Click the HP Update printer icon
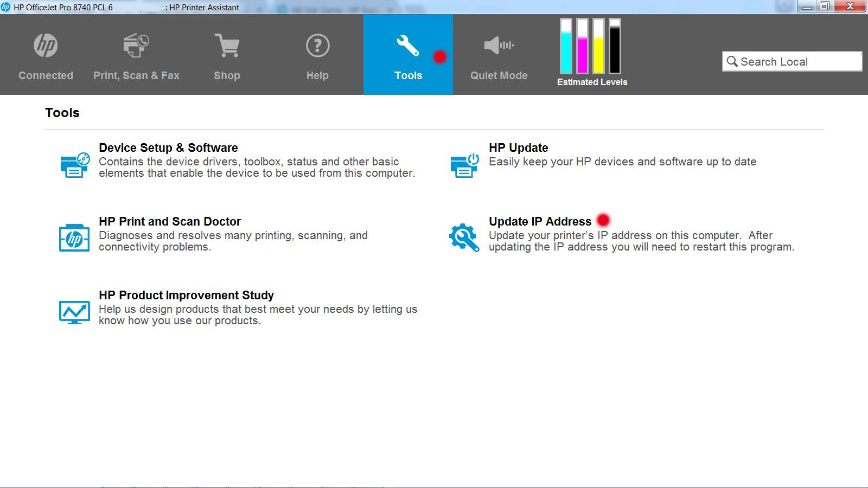 [x=464, y=165]
